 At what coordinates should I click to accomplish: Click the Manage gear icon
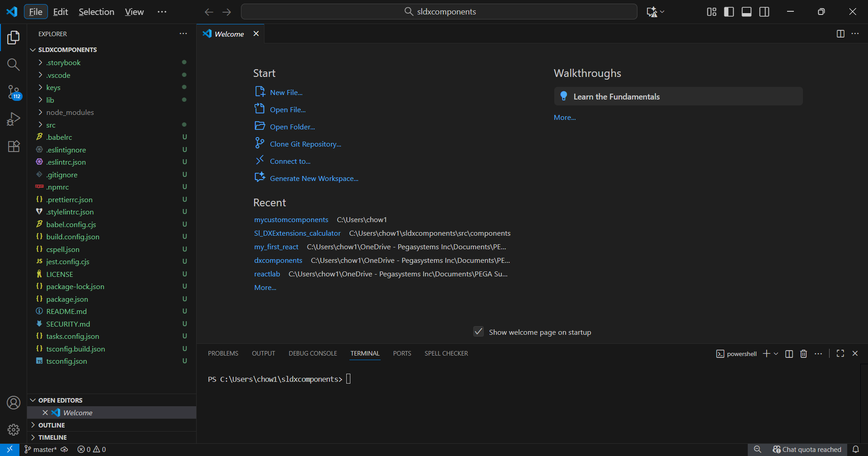(13, 429)
